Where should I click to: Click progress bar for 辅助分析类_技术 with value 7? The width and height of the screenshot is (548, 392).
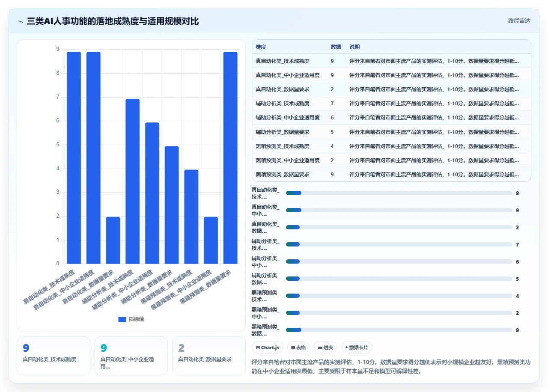tap(399, 244)
